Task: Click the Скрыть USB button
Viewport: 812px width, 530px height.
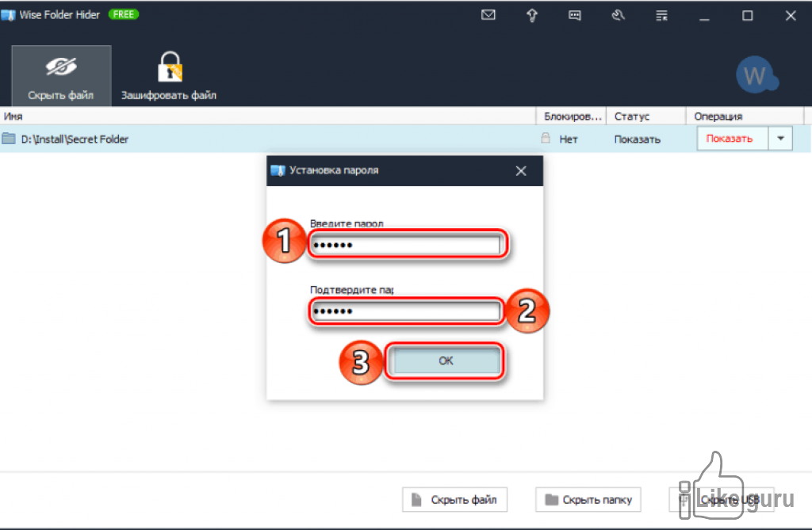Action: [722, 499]
